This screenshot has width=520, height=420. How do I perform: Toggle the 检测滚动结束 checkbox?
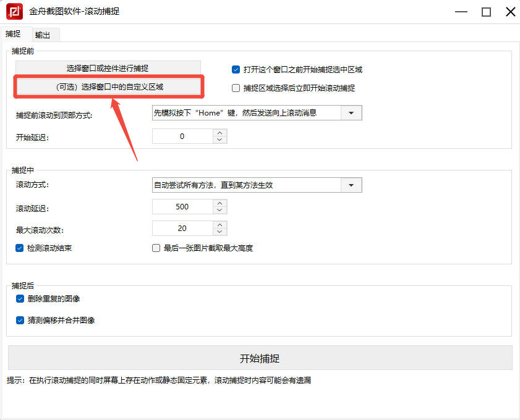click(x=20, y=248)
